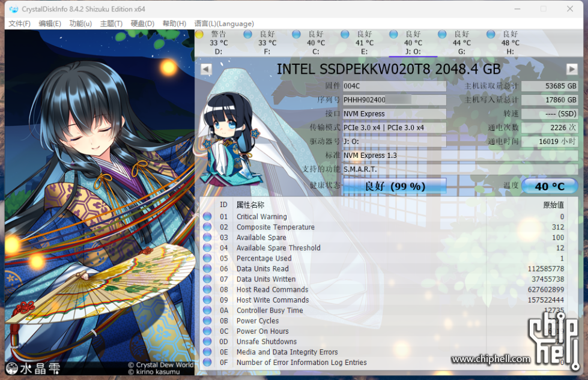Viewport: 588px width, 380px height.
Task: Open the 编辑(E) menu
Action: 50,23
